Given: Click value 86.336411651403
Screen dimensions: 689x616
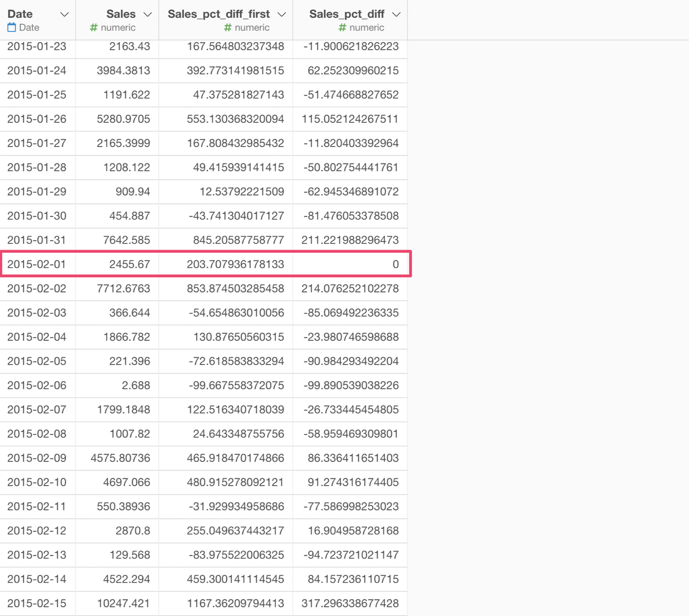Looking at the screenshot, I should click(x=353, y=458).
